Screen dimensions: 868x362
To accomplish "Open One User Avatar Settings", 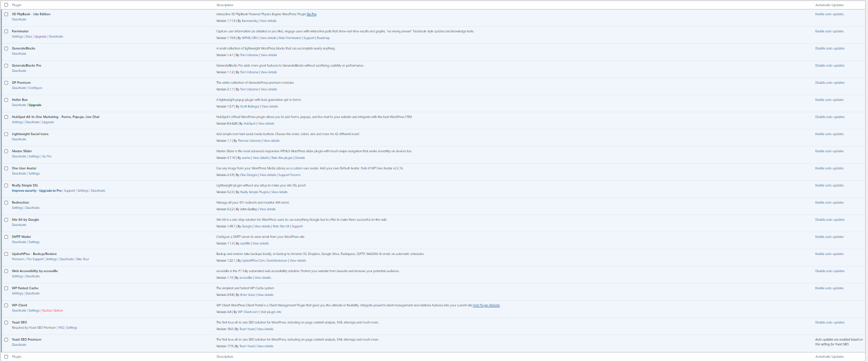I will tap(34, 174).
